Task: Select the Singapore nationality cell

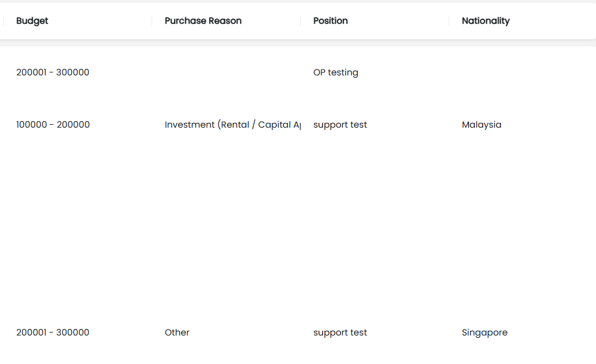Action: coord(484,333)
